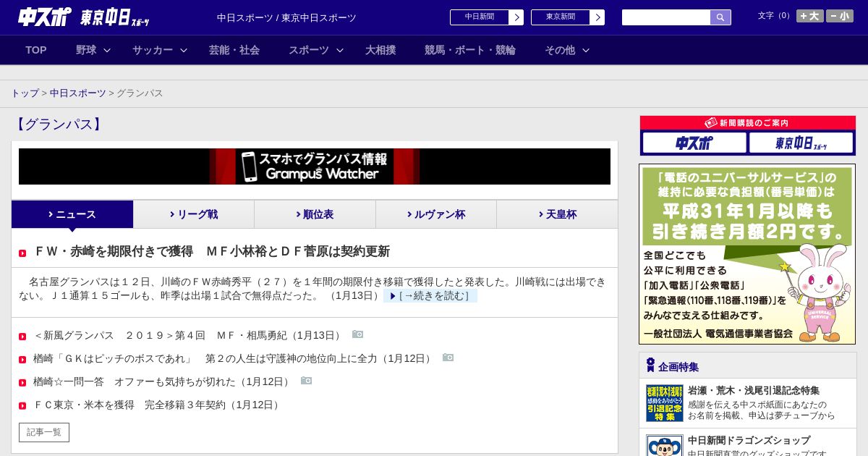The width and height of the screenshot is (868, 456).
Task: Click the 企画特集 section heading icon
Action: coord(650,366)
